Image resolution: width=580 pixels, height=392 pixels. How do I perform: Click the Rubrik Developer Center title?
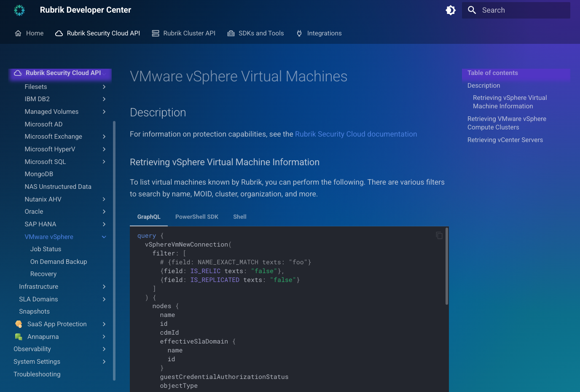click(86, 10)
